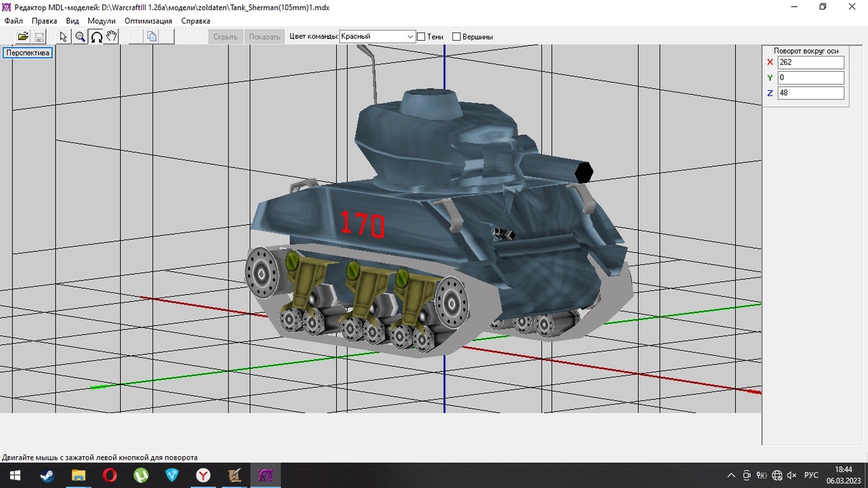
Task: Open the Правка menu
Action: pyautogui.click(x=45, y=21)
